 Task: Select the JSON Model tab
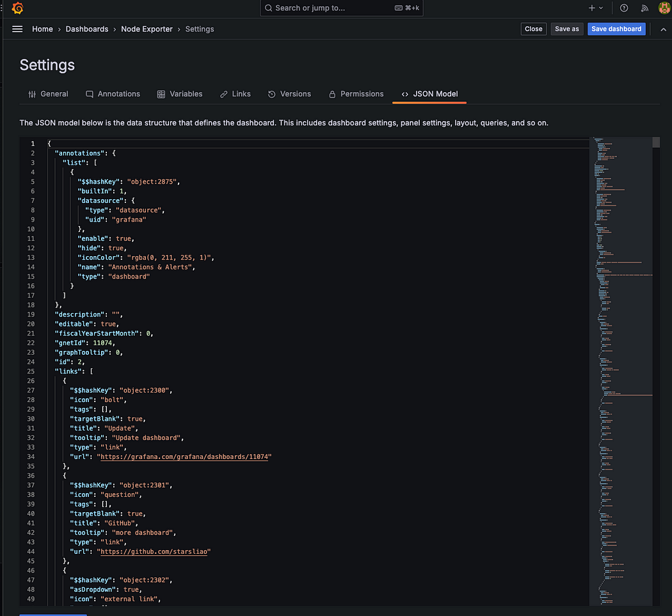coord(429,94)
